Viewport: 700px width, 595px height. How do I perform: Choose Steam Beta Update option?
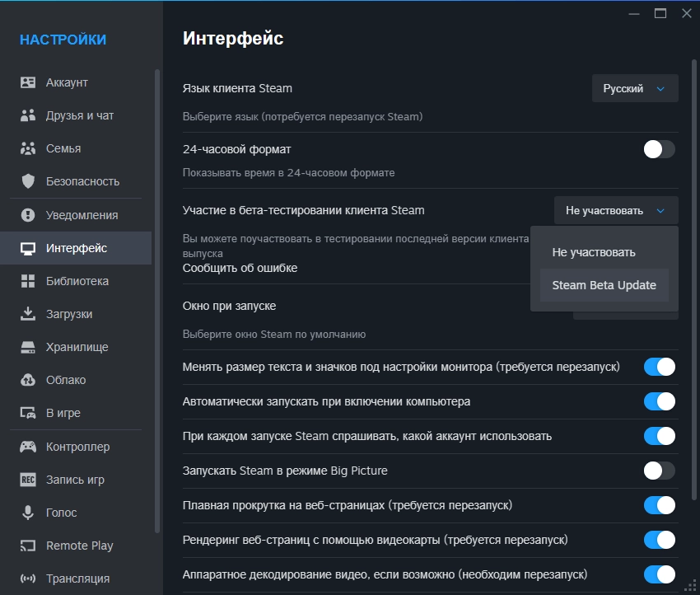point(604,285)
